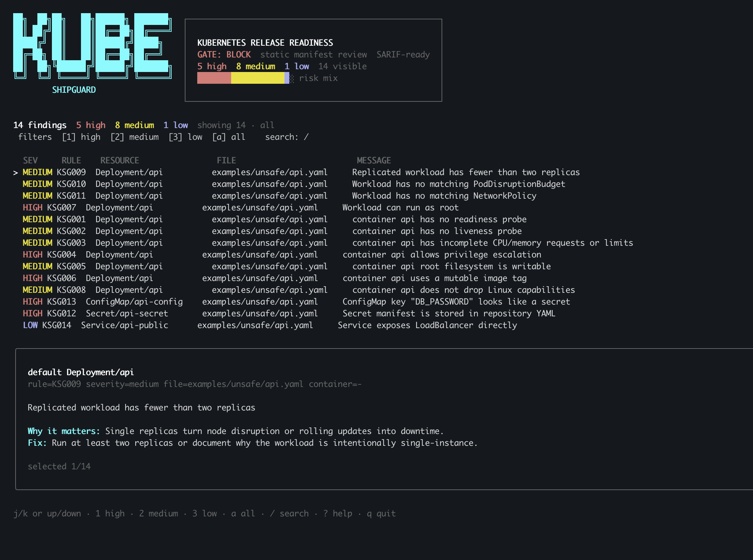Click the '14 findings' count text
The height and width of the screenshot is (560, 753).
click(x=40, y=125)
